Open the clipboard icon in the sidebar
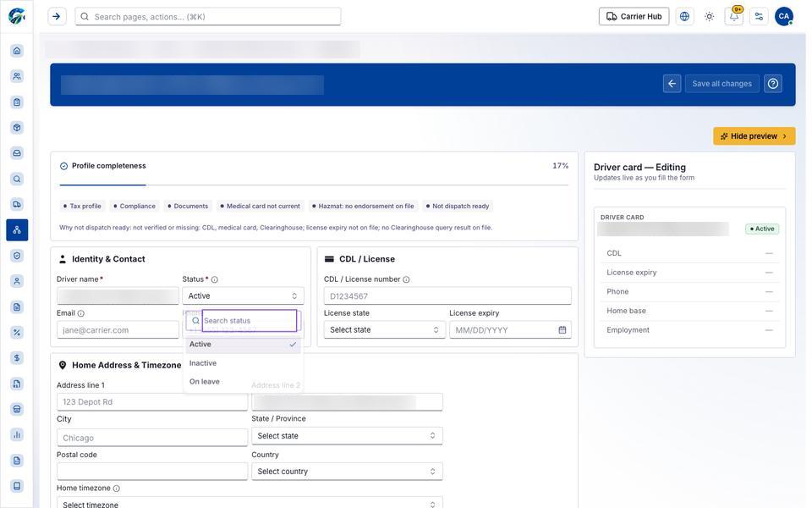Image resolution: width=812 pixels, height=508 pixels. [17, 102]
